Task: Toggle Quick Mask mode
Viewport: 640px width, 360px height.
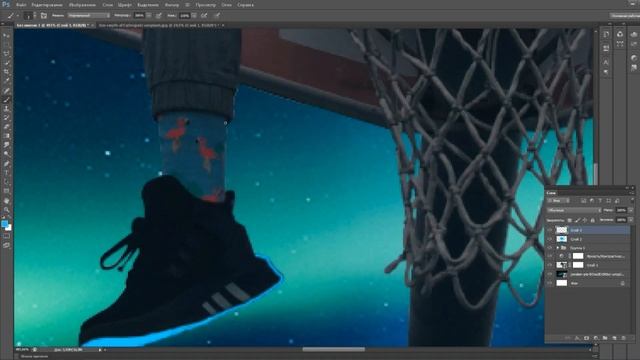Action: (x=7, y=236)
